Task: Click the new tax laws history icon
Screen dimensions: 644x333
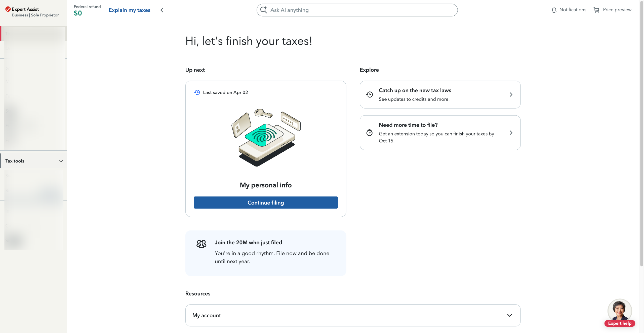Action: (x=369, y=94)
